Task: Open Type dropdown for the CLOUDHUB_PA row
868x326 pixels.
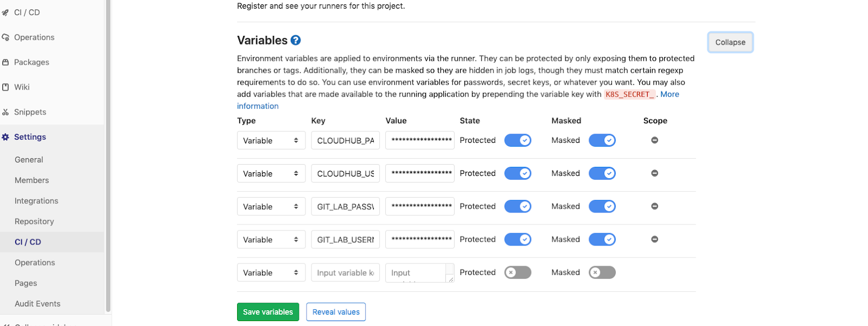Action: 271,141
